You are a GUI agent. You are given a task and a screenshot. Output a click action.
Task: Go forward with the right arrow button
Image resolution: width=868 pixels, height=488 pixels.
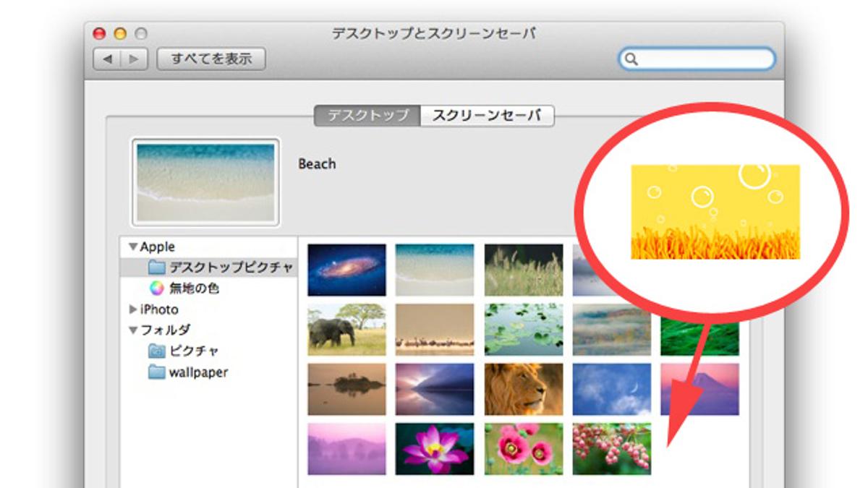134,59
